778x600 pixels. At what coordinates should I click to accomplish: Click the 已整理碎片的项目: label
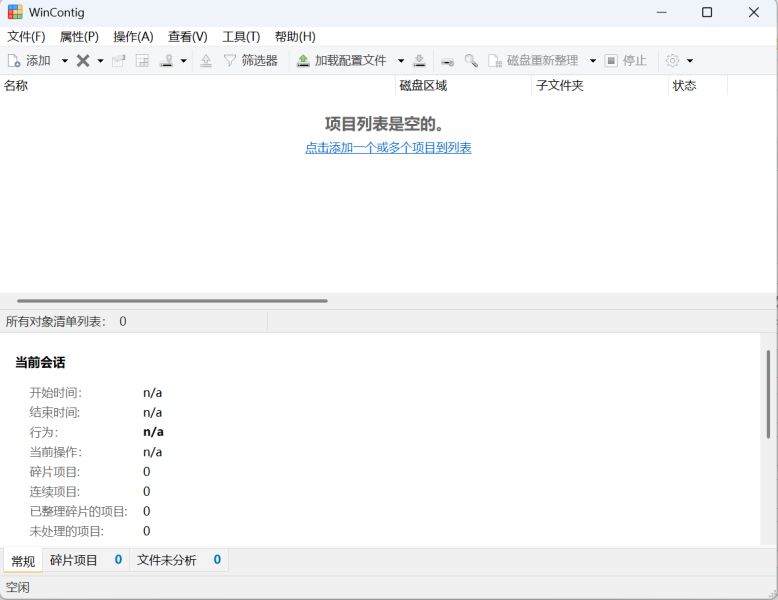click(x=78, y=512)
